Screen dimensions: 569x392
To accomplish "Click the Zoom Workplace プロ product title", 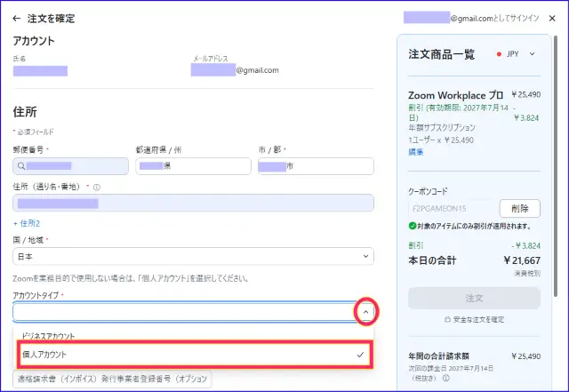I will coord(455,95).
